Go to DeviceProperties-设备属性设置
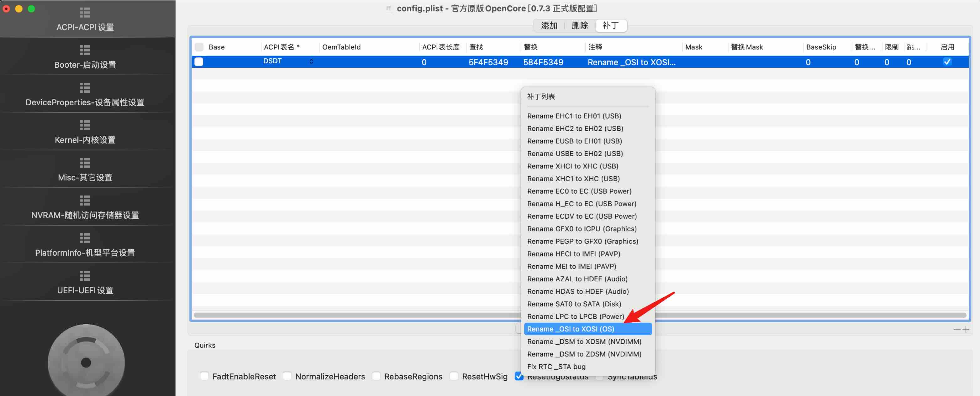This screenshot has height=396, width=980. tap(85, 102)
